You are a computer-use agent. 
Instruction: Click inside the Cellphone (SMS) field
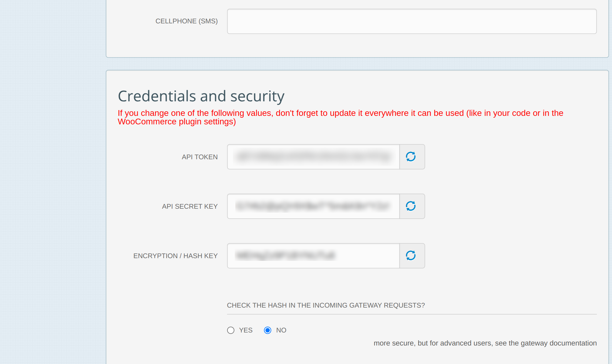(412, 21)
